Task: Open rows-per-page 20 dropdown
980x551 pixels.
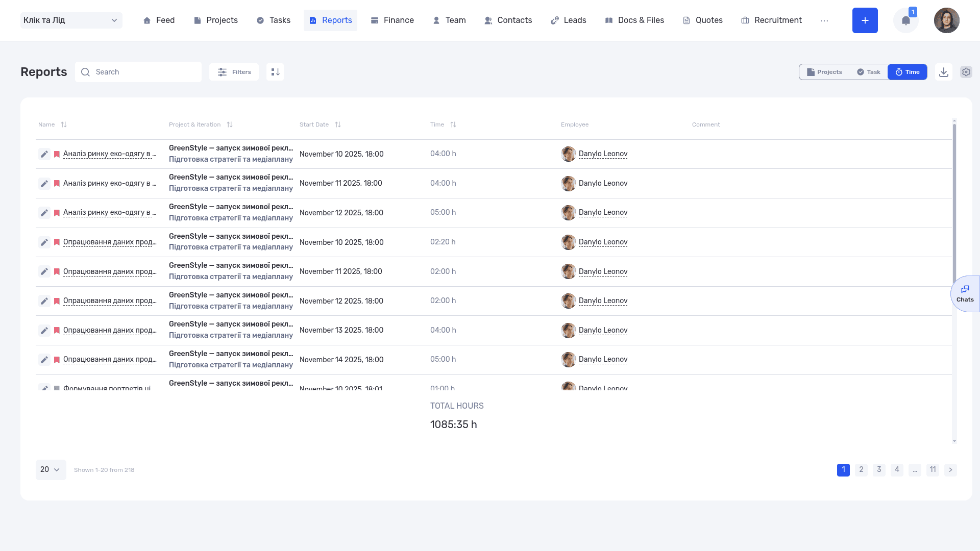Action: 51,470
